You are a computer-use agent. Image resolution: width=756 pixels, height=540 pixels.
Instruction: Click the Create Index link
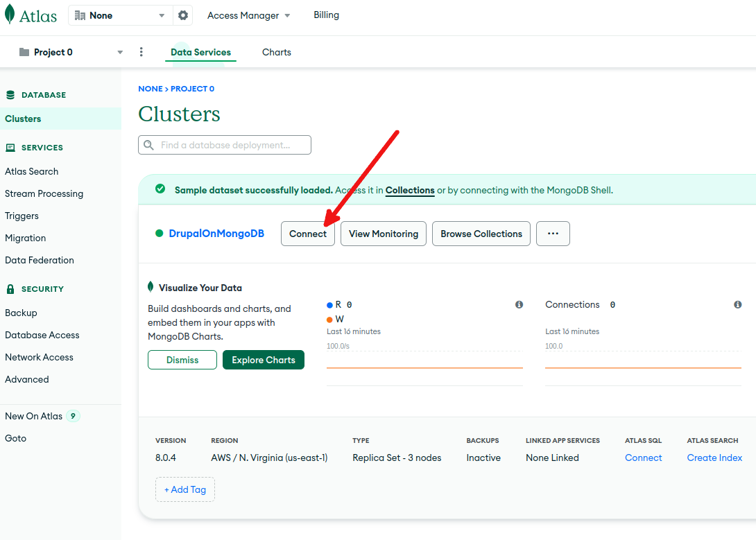tap(714, 458)
